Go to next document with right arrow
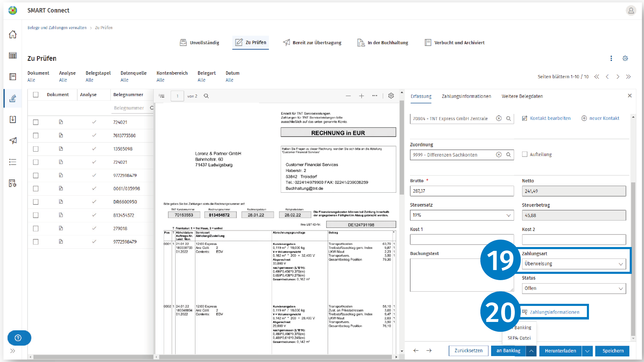 [429, 351]
